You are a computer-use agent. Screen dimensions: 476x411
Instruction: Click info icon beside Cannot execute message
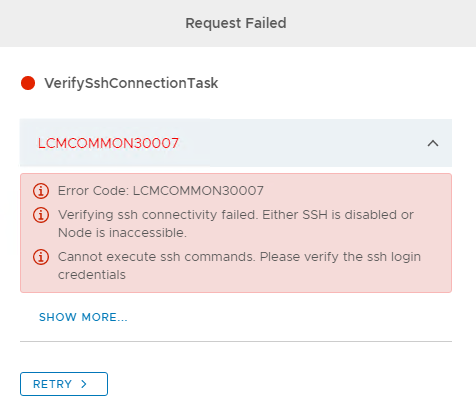tap(41, 257)
